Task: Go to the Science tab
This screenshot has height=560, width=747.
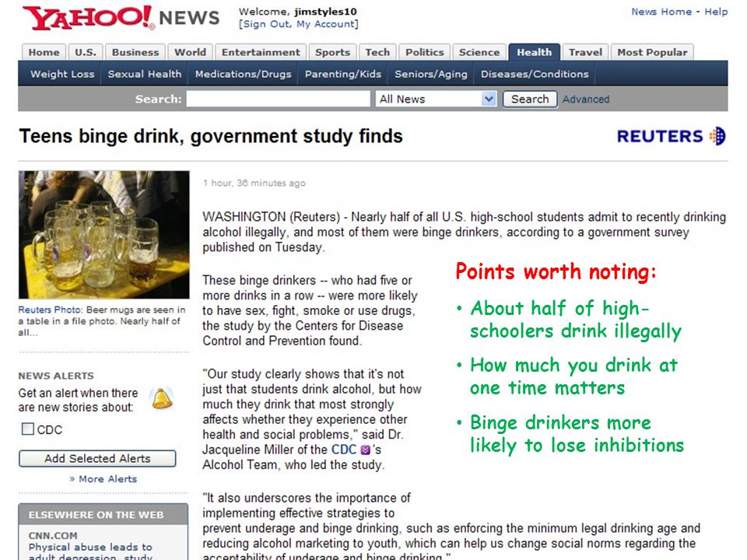Action: tap(479, 52)
